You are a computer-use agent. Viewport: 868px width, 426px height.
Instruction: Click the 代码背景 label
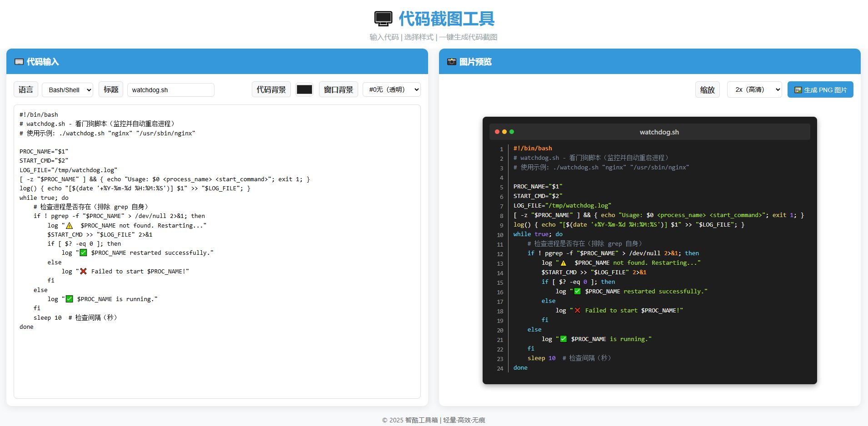tap(271, 90)
